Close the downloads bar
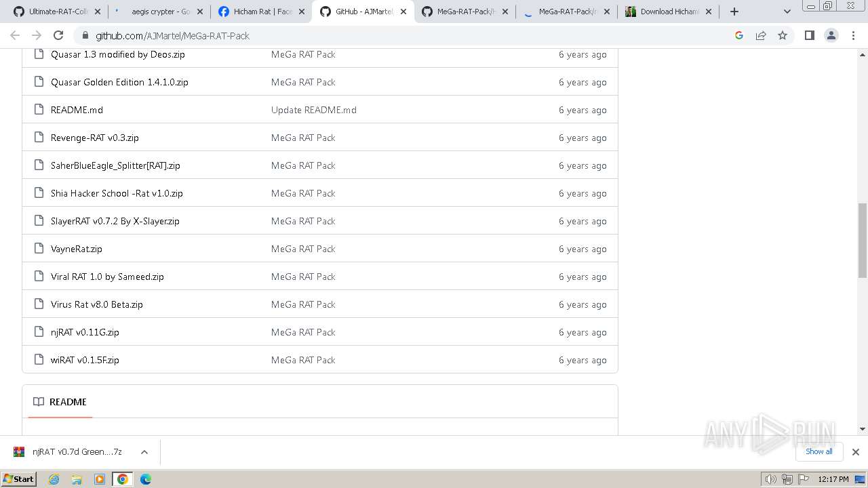Image resolution: width=868 pixels, height=488 pixels. pyautogui.click(x=856, y=452)
